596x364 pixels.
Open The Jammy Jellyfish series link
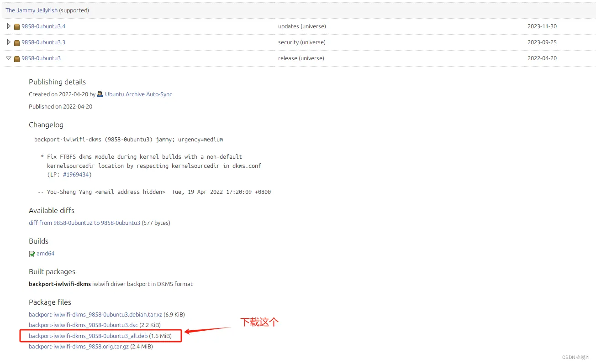(32, 10)
